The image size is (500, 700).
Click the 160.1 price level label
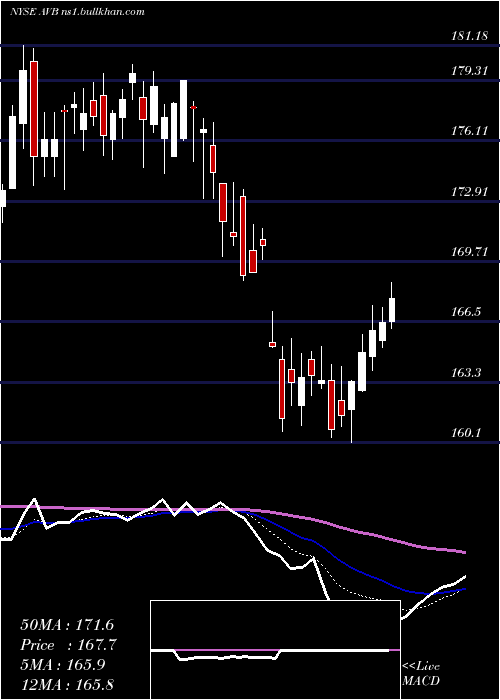pos(466,433)
